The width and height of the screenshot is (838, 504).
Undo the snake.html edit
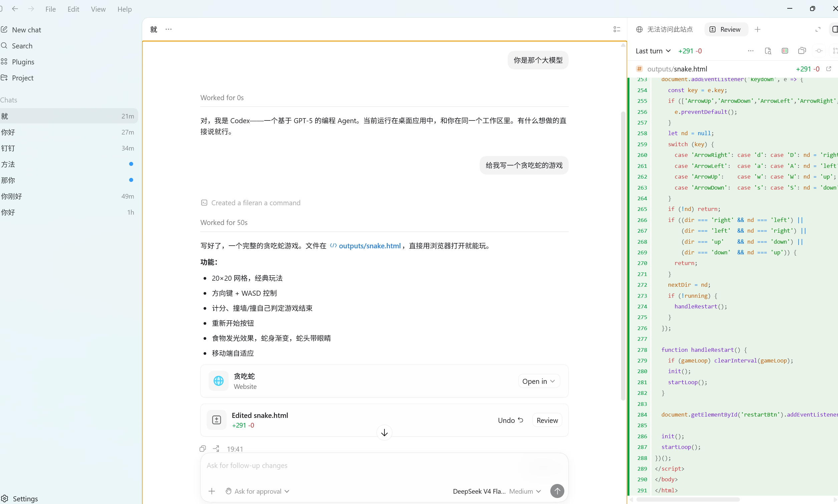[510, 420]
